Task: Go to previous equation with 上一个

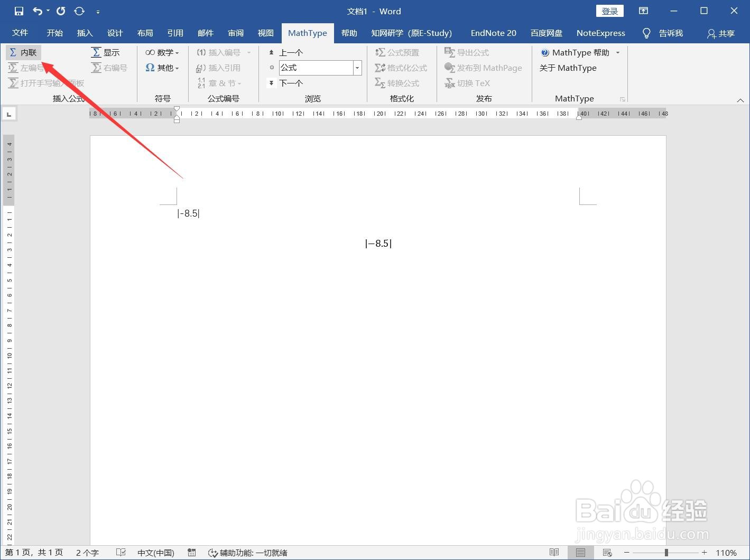Action: tap(285, 52)
